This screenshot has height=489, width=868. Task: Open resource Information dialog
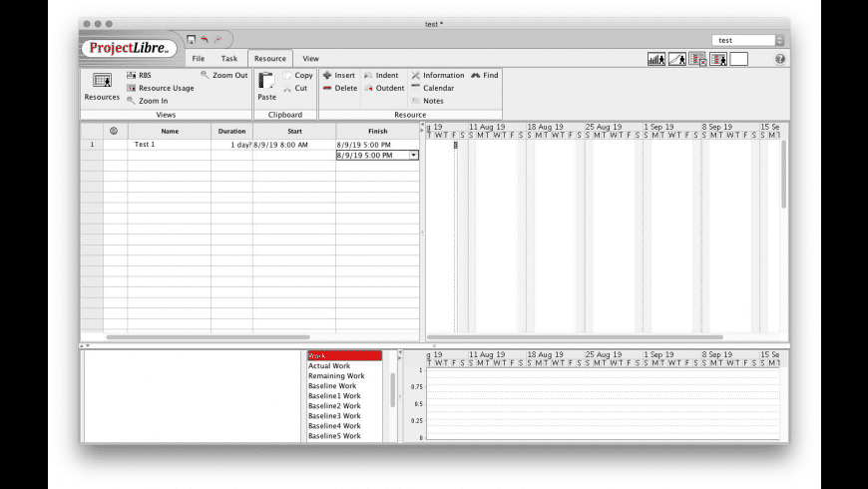(x=437, y=75)
